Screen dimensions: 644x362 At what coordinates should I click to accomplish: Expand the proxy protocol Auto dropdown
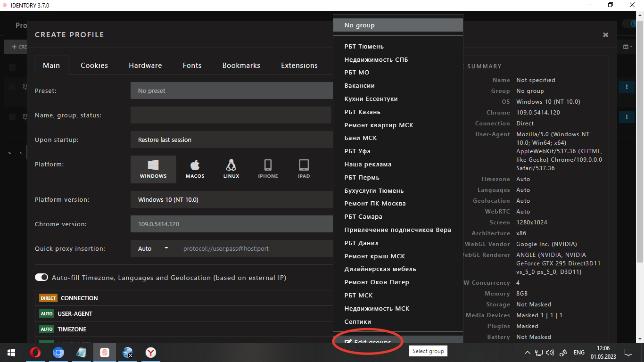[x=153, y=248]
